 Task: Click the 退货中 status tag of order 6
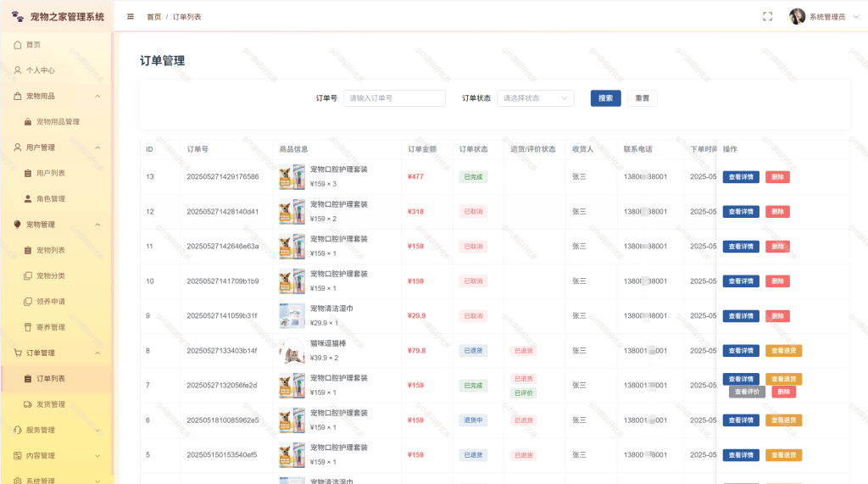473,420
